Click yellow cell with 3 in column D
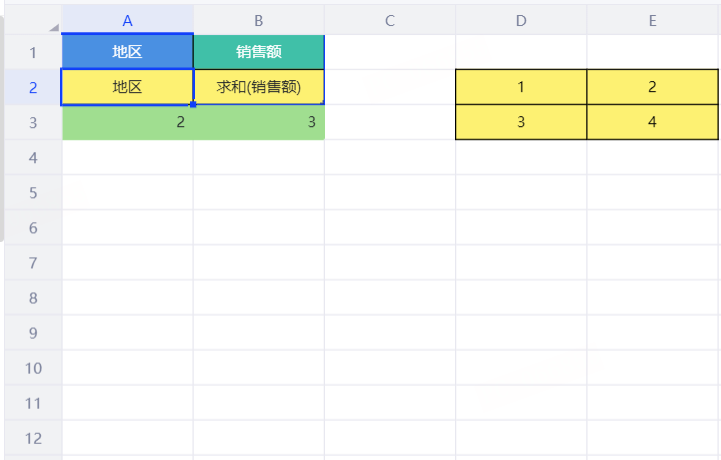The height and width of the screenshot is (460, 721). pyautogui.click(x=520, y=123)
